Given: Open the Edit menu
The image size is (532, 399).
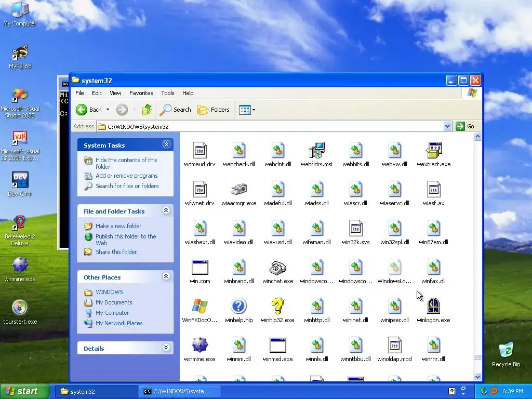Looking at the screenshot, I should (x=96, y=93).
